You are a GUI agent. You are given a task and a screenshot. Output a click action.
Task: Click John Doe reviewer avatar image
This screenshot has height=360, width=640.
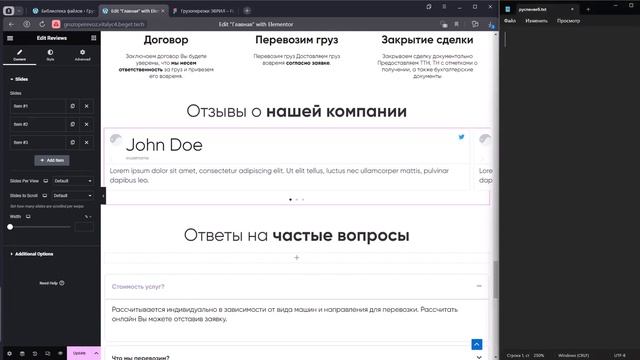coord(116,140)
